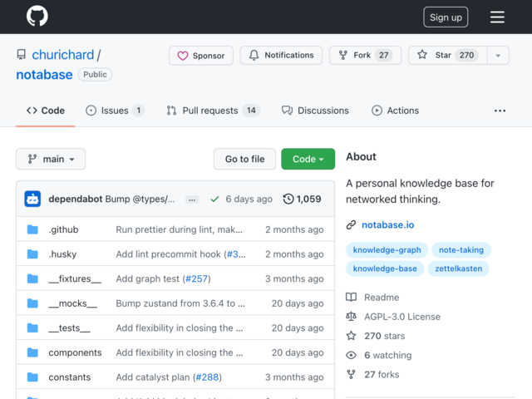Click the GitHub octocat logo
Image resolution: width=532 pixels, height=399 pixels.
point(37,16)
